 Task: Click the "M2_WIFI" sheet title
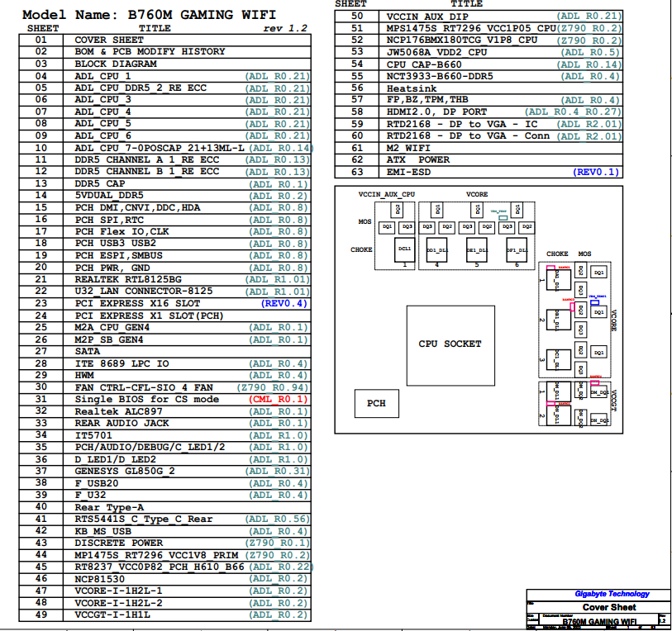coord(408,148)
